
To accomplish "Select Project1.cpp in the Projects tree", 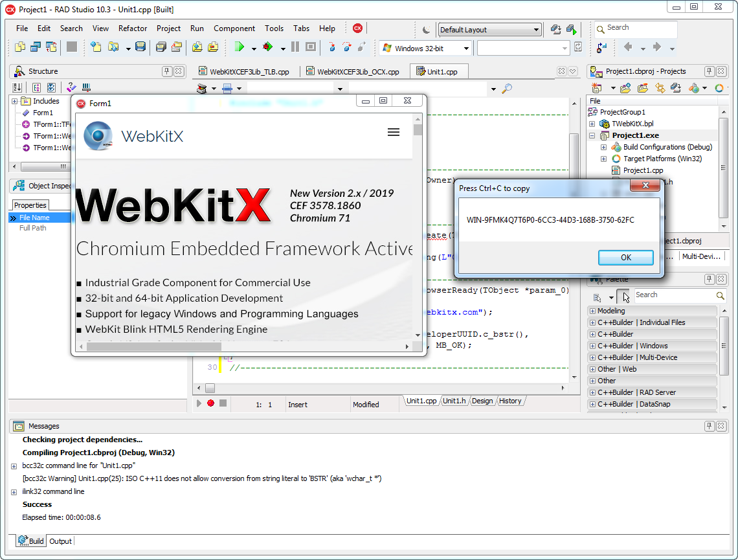I will point(643,170).
